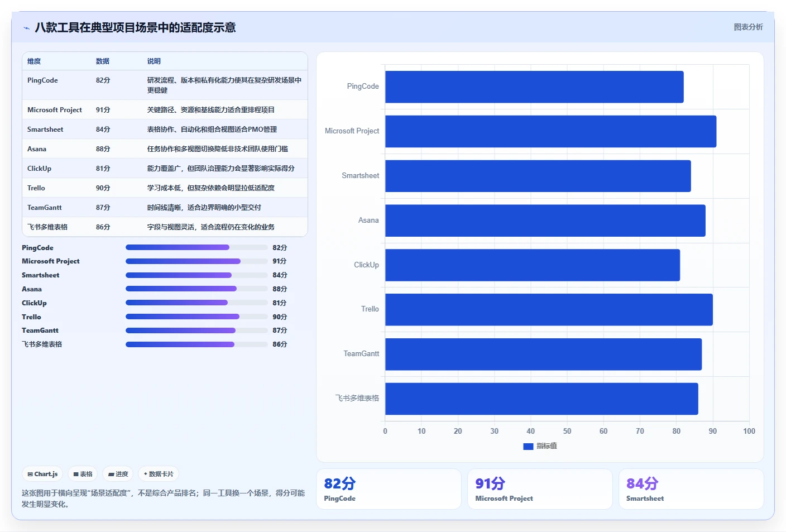This screenshot has width=786, height=532.
Task: Open the 82分 PingCode data card
Action: [x=389, y=489]
